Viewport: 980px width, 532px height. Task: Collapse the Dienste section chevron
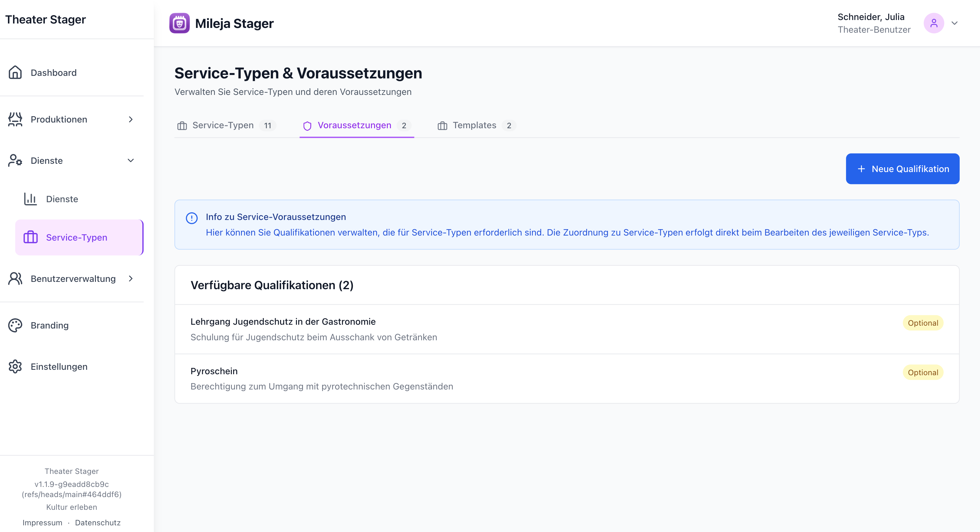[x=131, y=161]
